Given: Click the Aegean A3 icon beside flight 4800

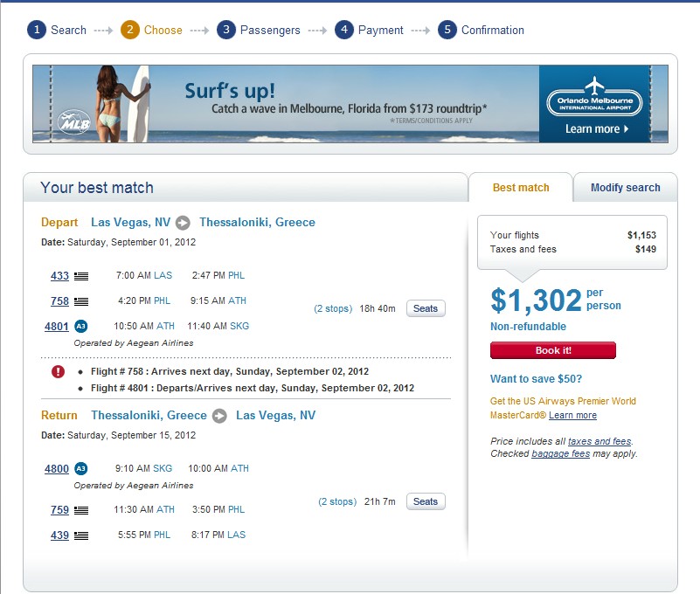Looking at the screenshot, I should point(80,468).
